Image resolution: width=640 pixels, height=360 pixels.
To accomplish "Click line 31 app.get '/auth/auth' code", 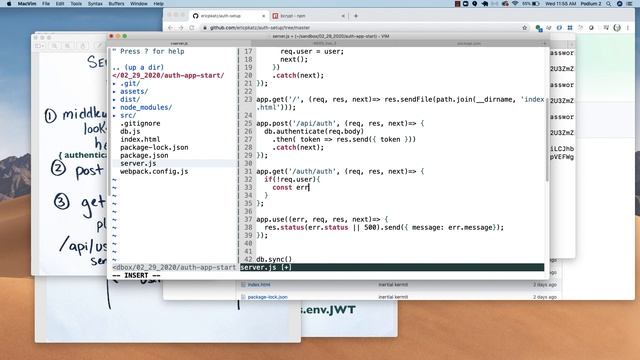I will (x=340, y=171).
